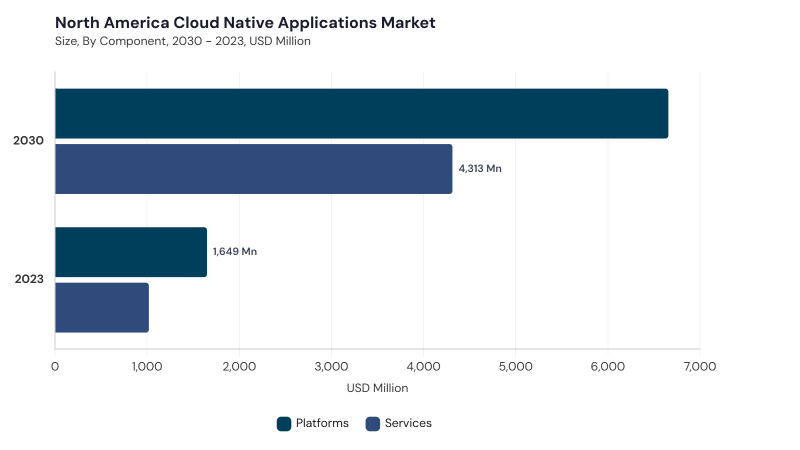Image resolution: width=800 pixels, height=450 pixels.
Task: Click the 1,649 Mn data label
Action: coord(235,252)
